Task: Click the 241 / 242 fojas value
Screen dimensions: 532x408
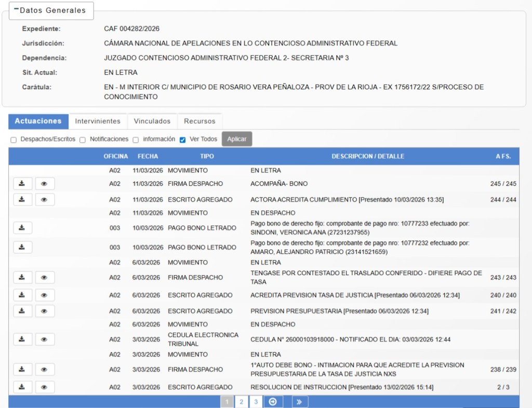Action: [x=503, y=311]
